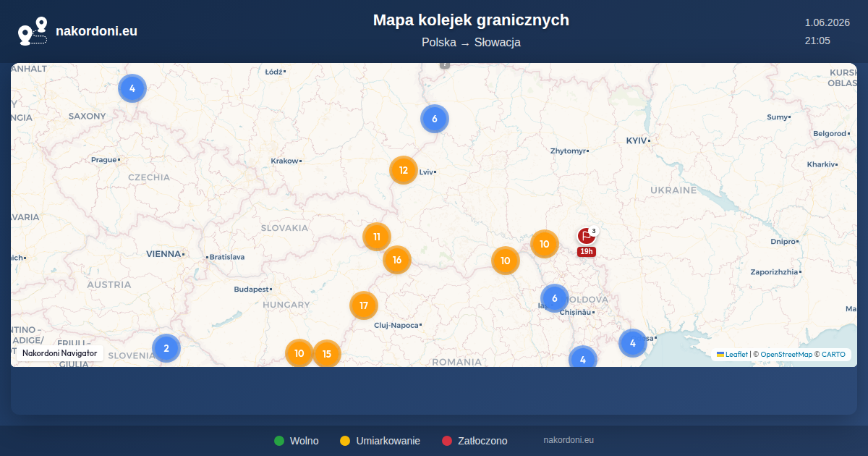Click the HUNGARY country label
Screen dimensions: 868x456
[286, 305]
